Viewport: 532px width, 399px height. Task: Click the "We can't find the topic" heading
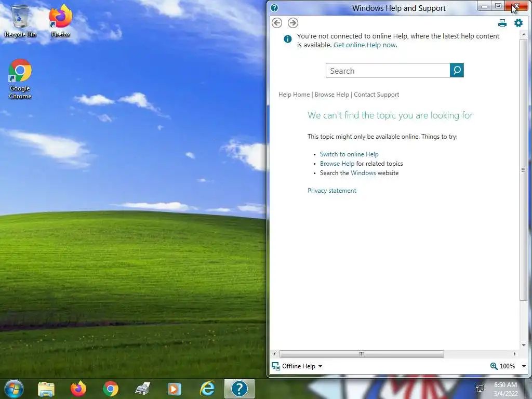click(390, 115)
